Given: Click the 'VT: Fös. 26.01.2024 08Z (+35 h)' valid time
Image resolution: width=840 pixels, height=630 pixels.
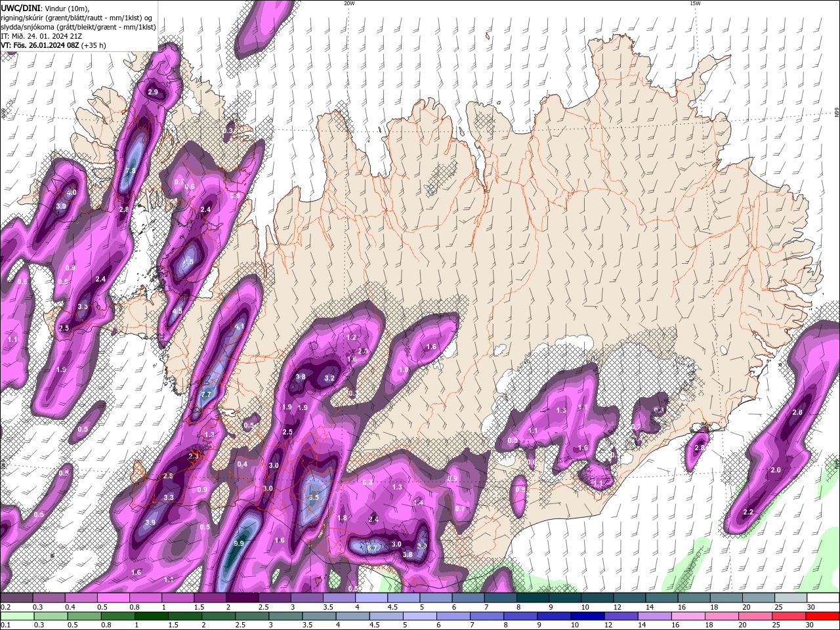Looking at the screenshot, I should 54,45.
